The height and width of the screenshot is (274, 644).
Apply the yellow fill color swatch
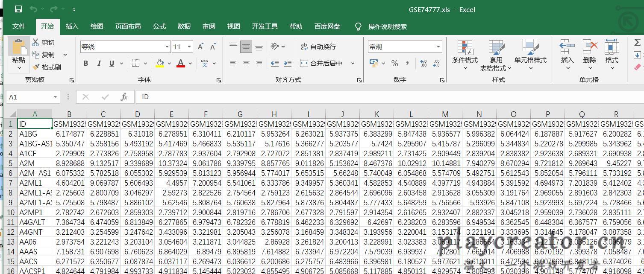click(160, 63)
